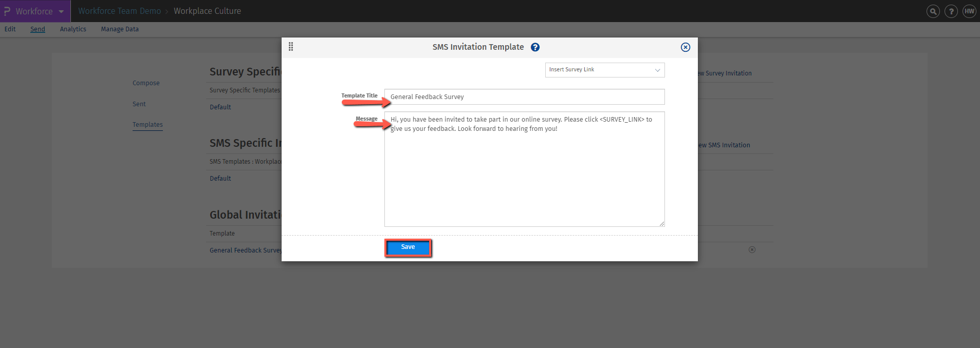The image size is (980, 348).
Task: Click the Workforce logo icon
Action: click(7, 11)
